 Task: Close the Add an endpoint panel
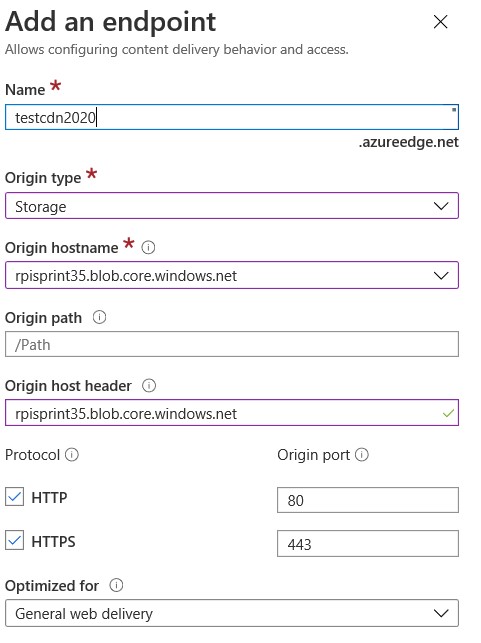[x=440, y=22]
